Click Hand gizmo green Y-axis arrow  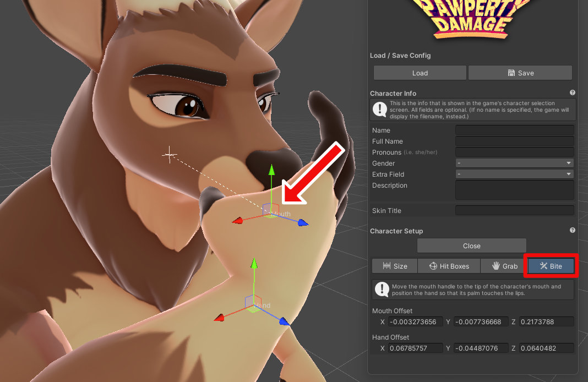point(254,263)
